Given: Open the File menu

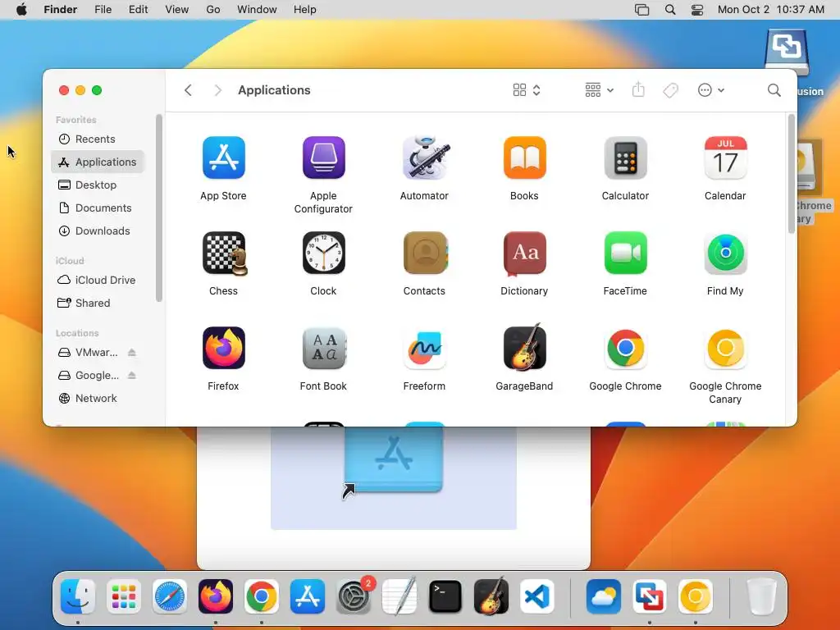Looking at the screenshot, I should coord(103,10).
